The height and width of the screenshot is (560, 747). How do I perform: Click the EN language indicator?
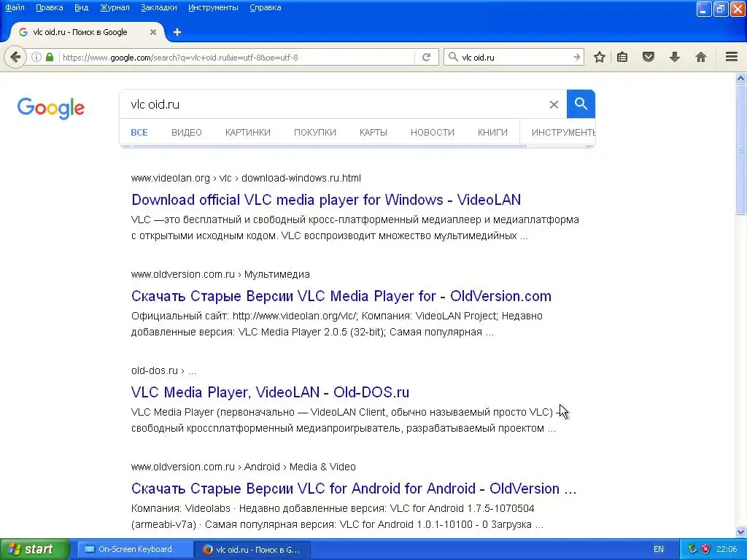(659, 549)
